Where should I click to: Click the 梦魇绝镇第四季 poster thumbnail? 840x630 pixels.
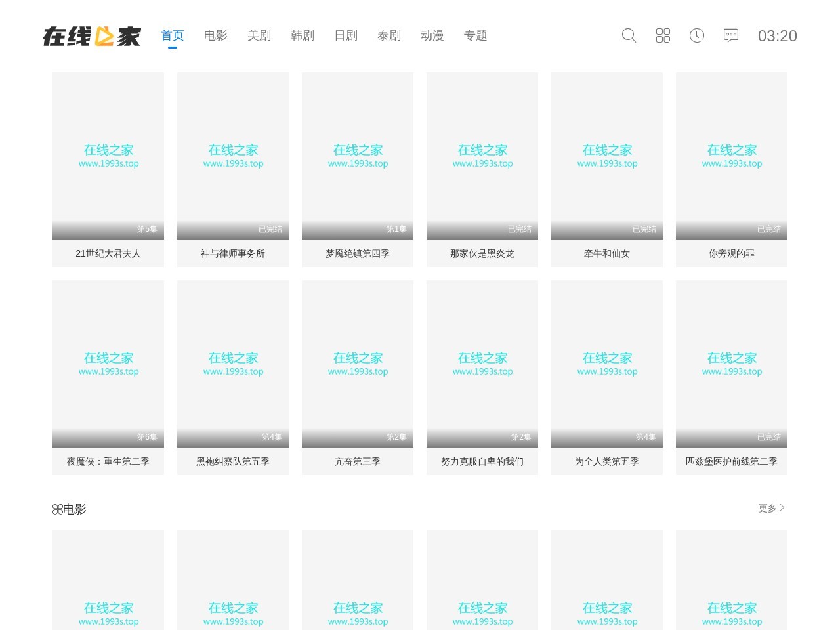click(358, 156)
